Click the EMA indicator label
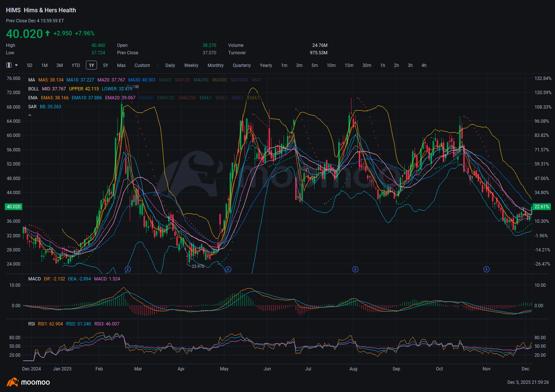Viewport: 555px width, 392px height. (x=33, y=98)
